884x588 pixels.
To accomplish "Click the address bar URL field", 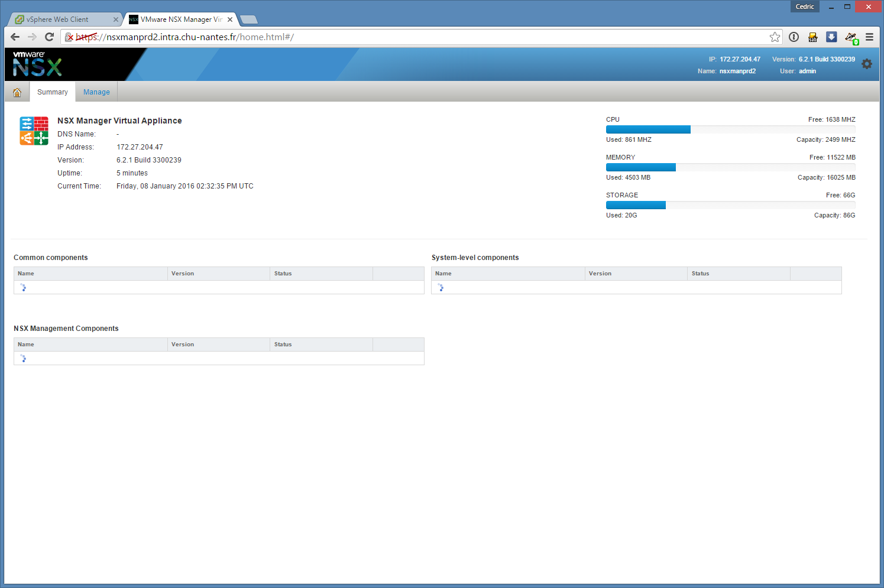I will [x=414, y=37].
